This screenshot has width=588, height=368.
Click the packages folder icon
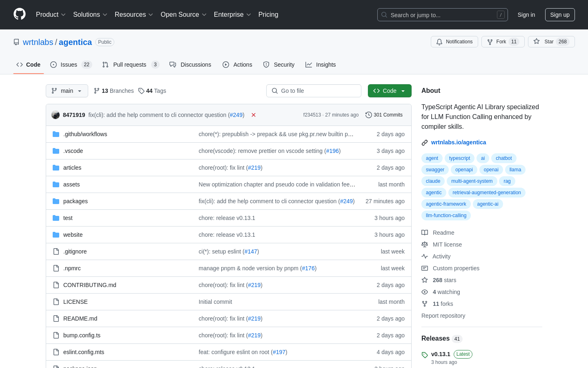[56, 201]
